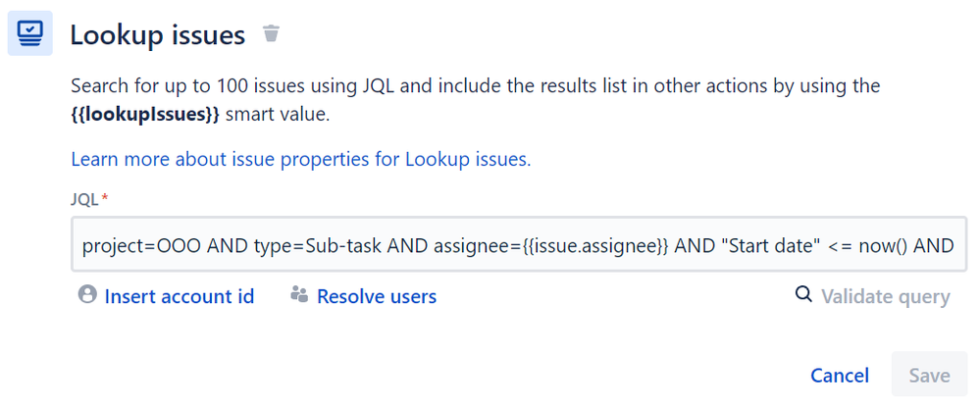Click the bold {{lookupIssues}} smart value text
The image size is (980, 407).
pyautogui.click(x=145, y=116)
